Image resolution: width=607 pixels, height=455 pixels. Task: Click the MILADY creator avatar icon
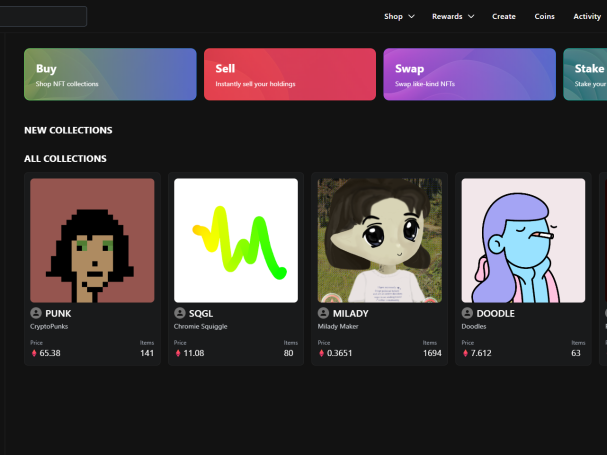323,313
